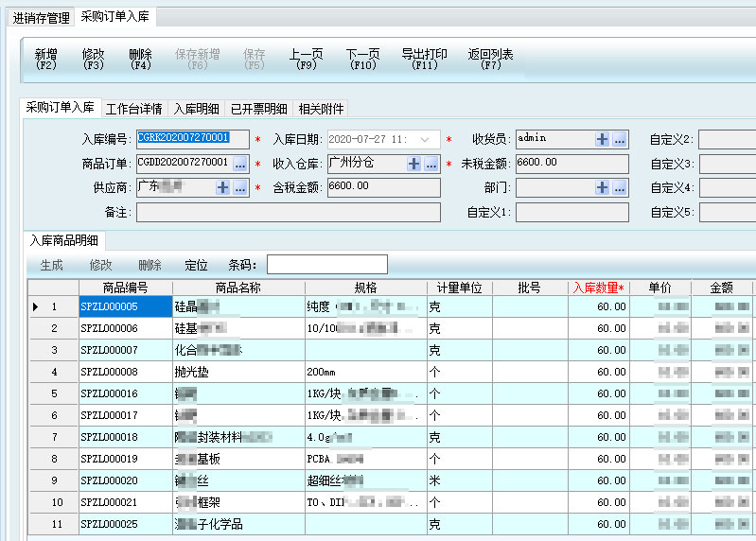The height and width of the screenshot is (541, 756).
Task: Select row header number 10
Action: coord(54,502)
